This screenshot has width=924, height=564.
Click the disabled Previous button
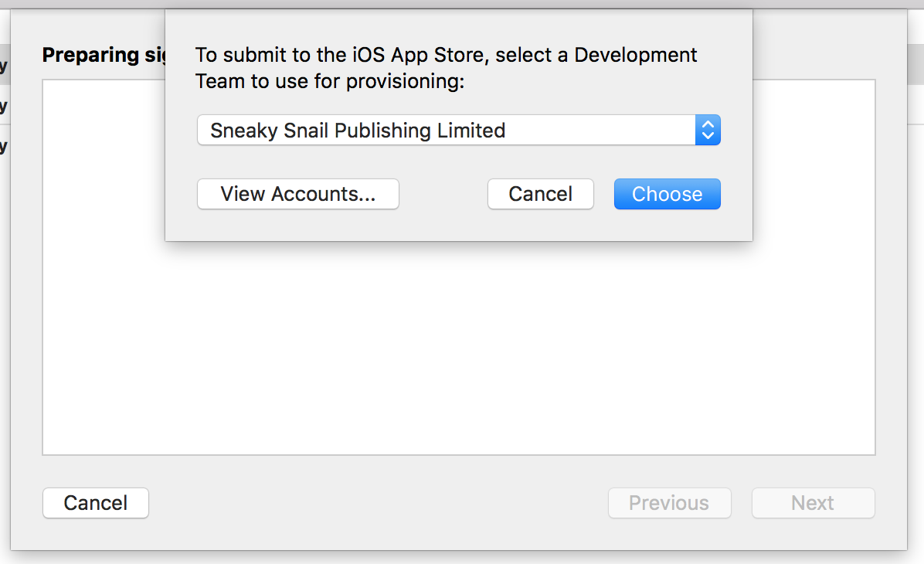point(669,503)
